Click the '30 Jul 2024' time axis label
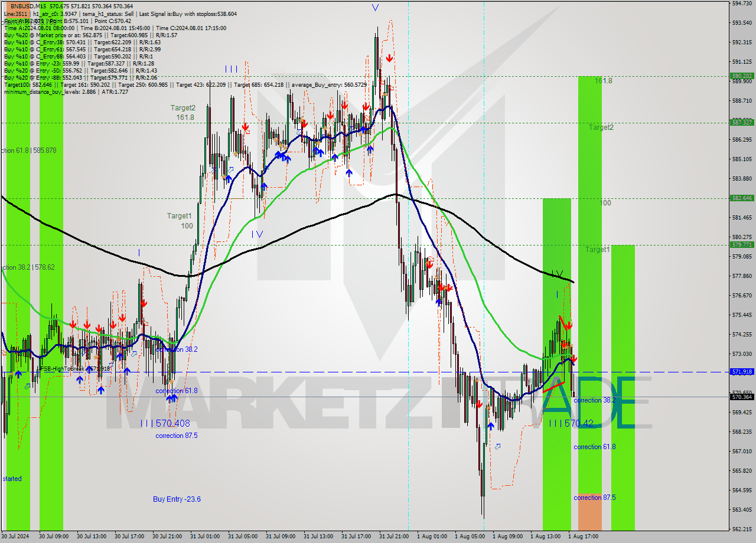This screenshot has width=756, height=543. point(15,537)
